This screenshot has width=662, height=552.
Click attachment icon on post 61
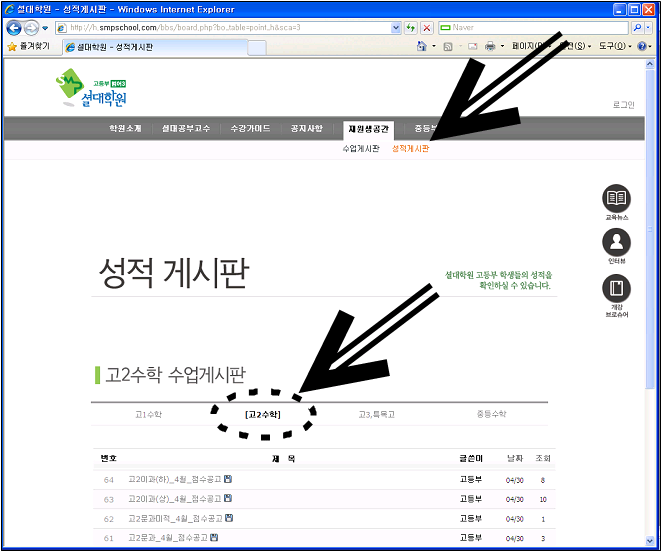pyautogui.click(x=214, y=537)
